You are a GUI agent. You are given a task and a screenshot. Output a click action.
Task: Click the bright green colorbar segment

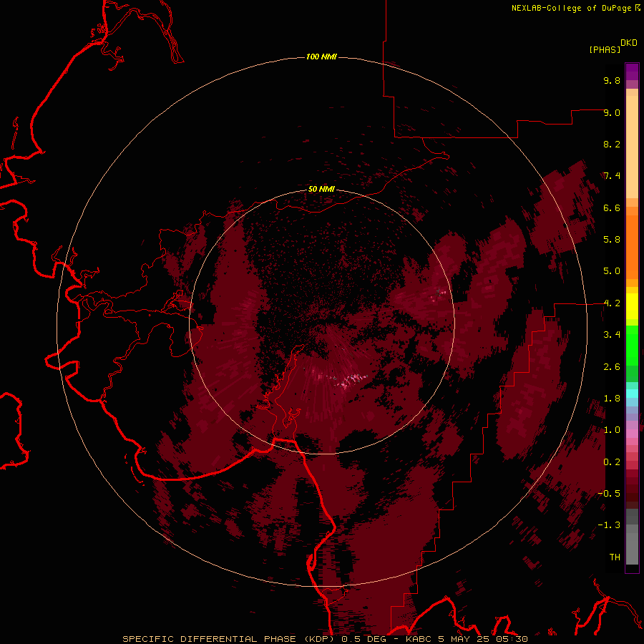click(632, 346)
